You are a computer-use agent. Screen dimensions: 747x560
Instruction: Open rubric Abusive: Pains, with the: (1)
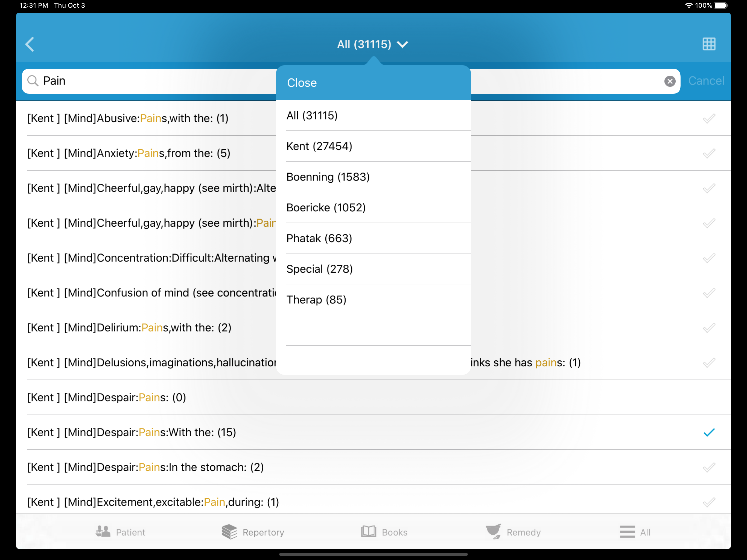coord(128,119)
